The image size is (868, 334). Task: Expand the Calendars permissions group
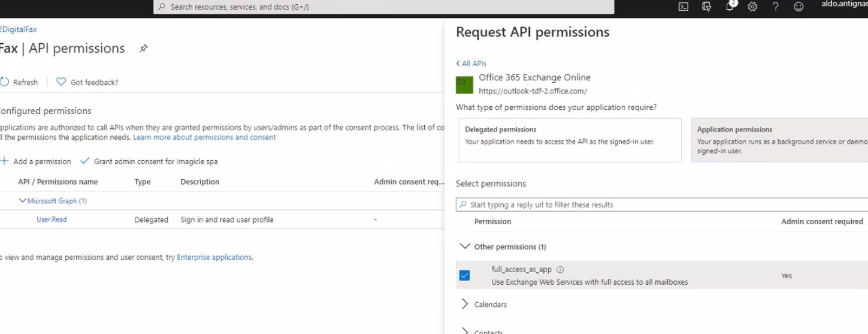[465, 305]
